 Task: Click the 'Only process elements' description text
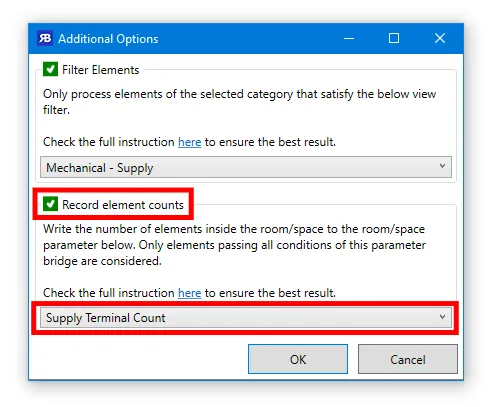click(239, 102)
